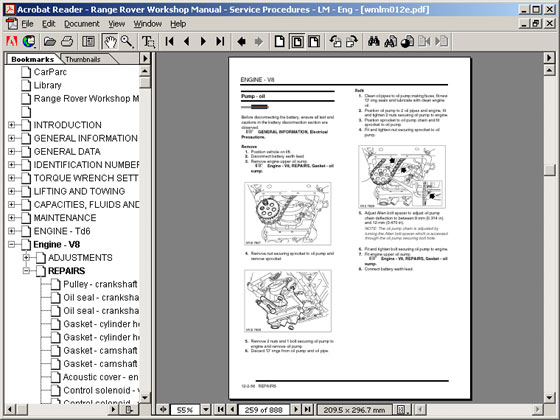Select the Hand tool in the toolbar

[x=110, y=41]
